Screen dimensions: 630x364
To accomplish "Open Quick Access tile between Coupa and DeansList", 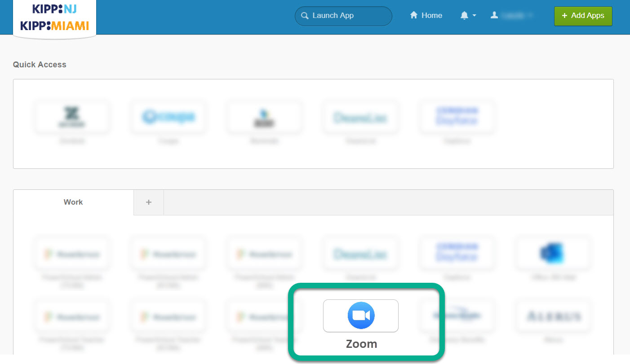I will pos(264,118).
